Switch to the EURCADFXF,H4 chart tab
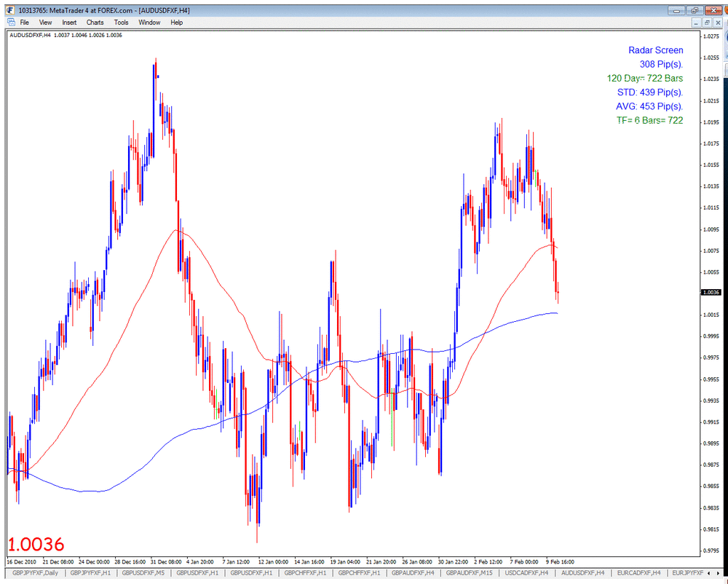This screenshot has height=584, width=728. point(639,573)
